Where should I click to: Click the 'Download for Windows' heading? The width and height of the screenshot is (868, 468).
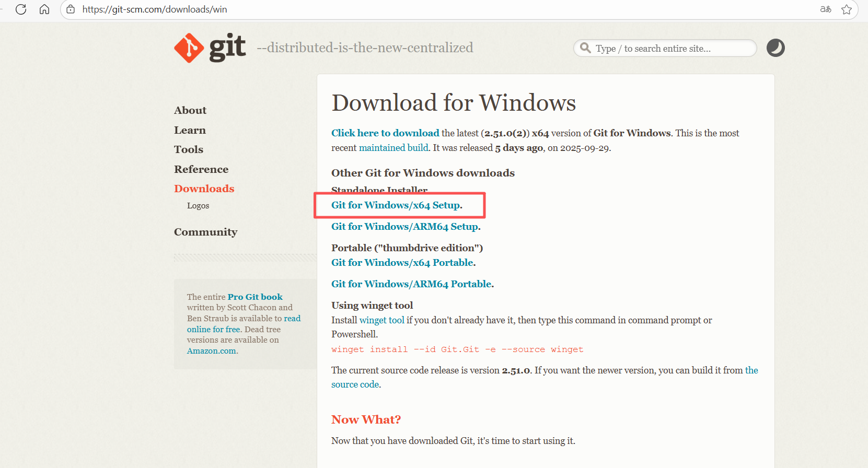tap(454, 103)
